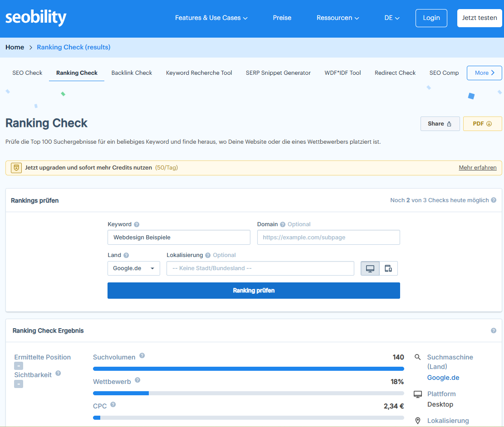The image size is (504, 427).
Task: Open the Suchvolumen help tooltip icon
Action: 142,356
